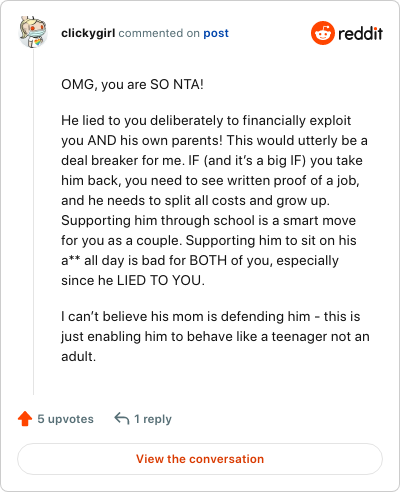The image size is (400, 492).
Task: Click the paragraph about his mom defending
Action: click(x=215, y=336)
